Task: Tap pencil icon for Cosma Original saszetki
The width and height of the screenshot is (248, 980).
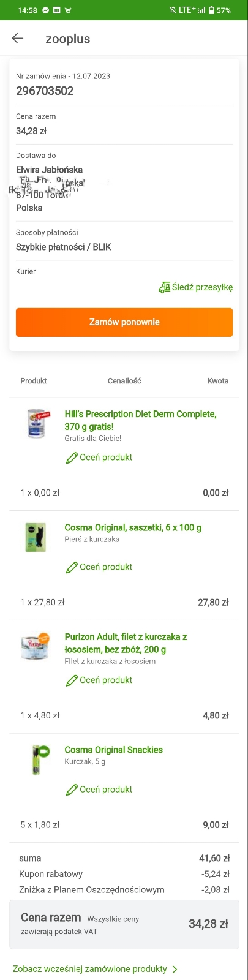Action: [72, 567]
